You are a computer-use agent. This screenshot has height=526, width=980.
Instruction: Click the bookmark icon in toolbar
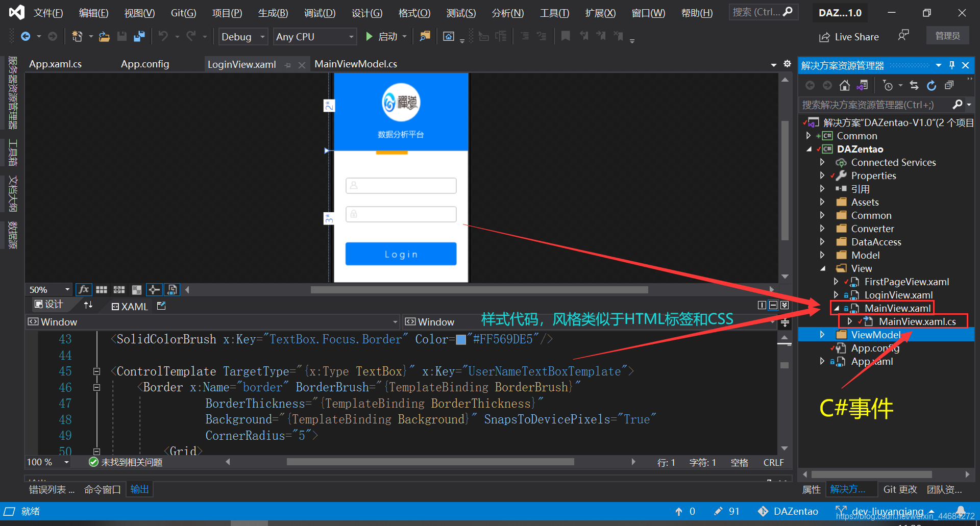(566, 36)
